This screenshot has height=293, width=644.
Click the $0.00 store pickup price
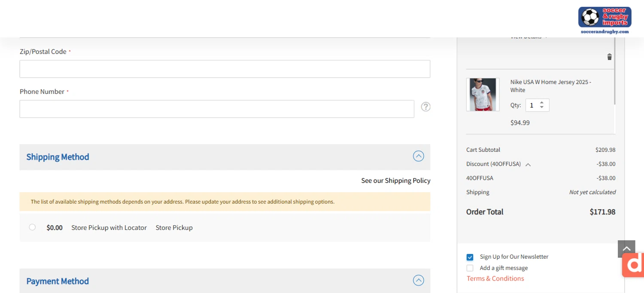click(x=55, y=228)
